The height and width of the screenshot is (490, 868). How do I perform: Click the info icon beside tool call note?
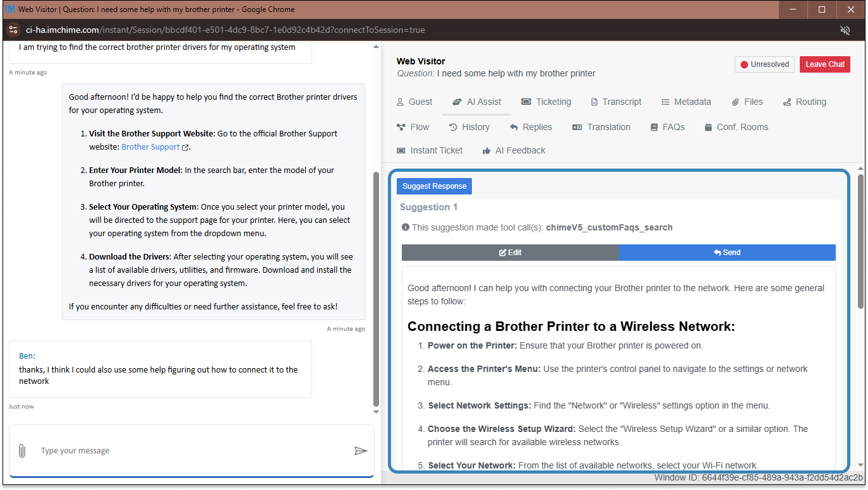click(406, 227)
